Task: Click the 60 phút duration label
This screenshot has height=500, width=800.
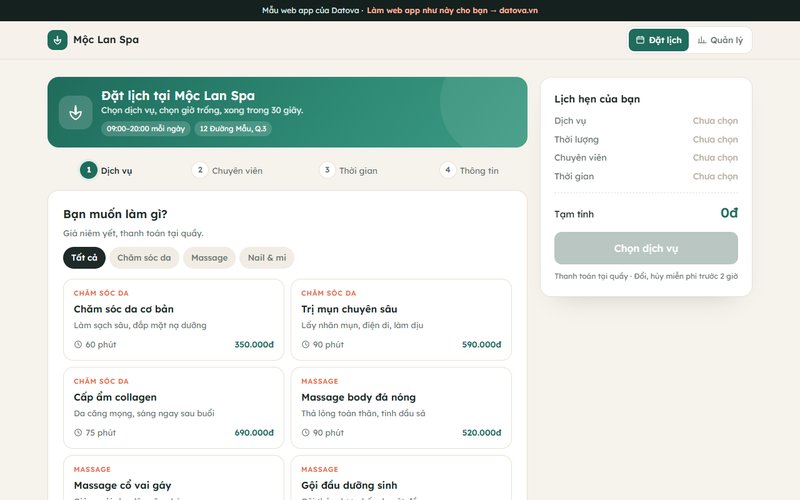Action: [x=101, y=344]
